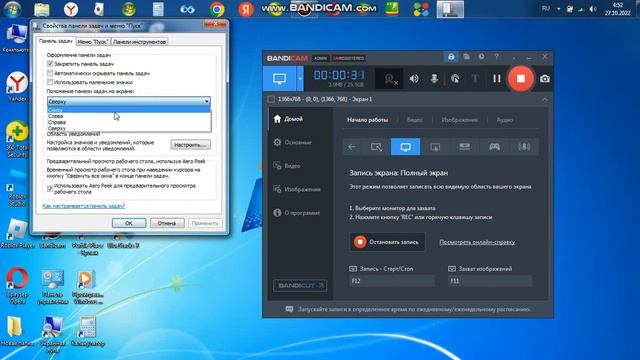
Task: Open the Основные settings in Bandicam sidebar
Action: click(292, 142)
